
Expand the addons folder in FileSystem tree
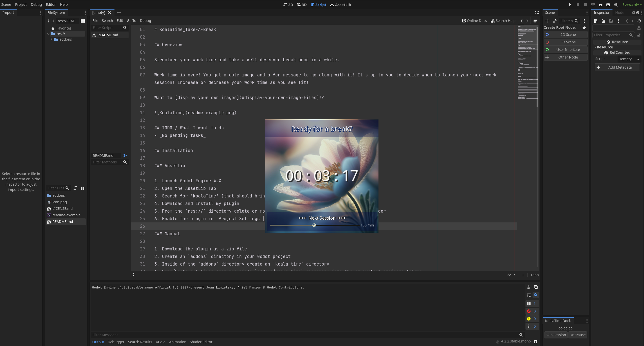click(51, 39)
